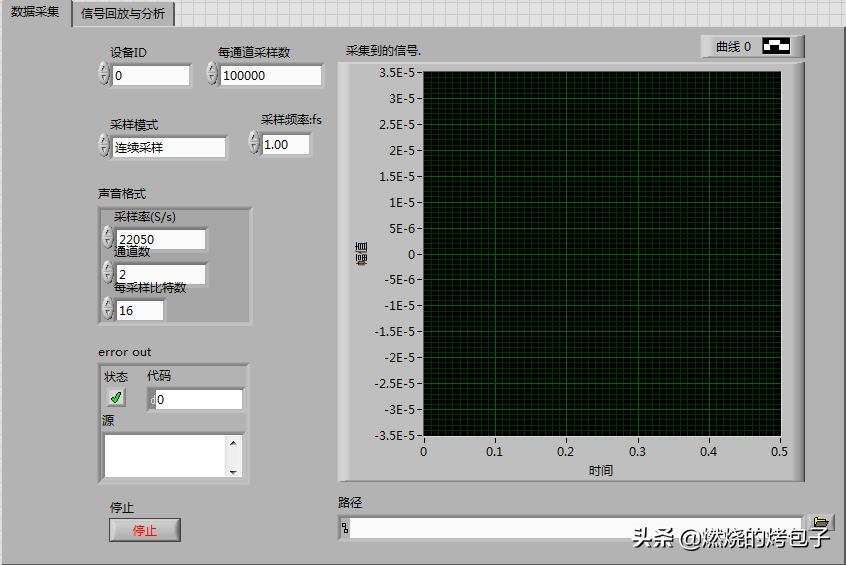The image size is (846, 565).
Task: Click the Y-axis 0 tick label
Action: click(412, 254)
